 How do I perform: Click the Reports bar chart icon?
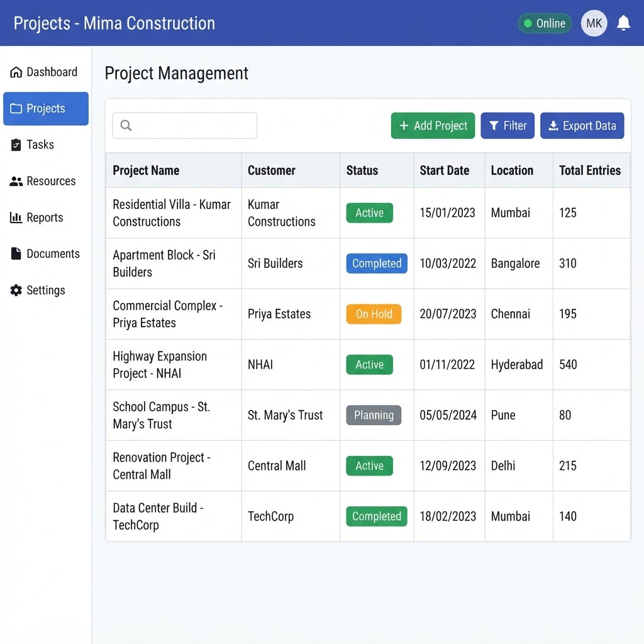click(x=16, y=217)
